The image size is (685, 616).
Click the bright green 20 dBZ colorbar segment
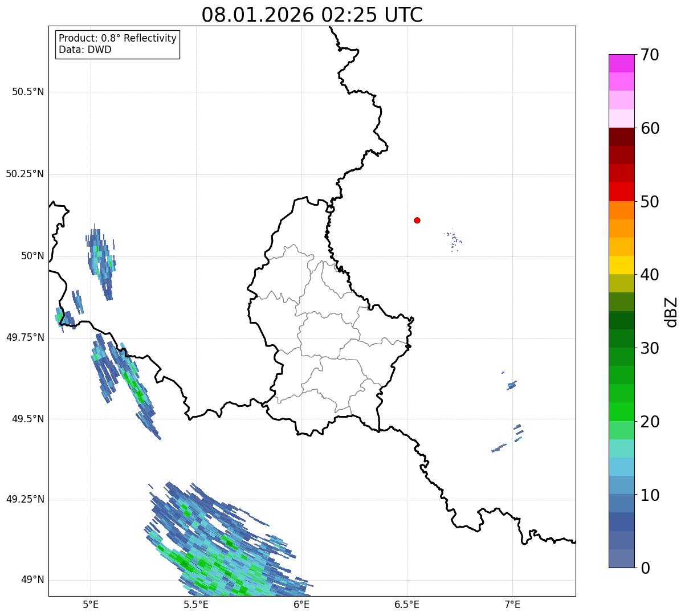[x=621, y=411]
